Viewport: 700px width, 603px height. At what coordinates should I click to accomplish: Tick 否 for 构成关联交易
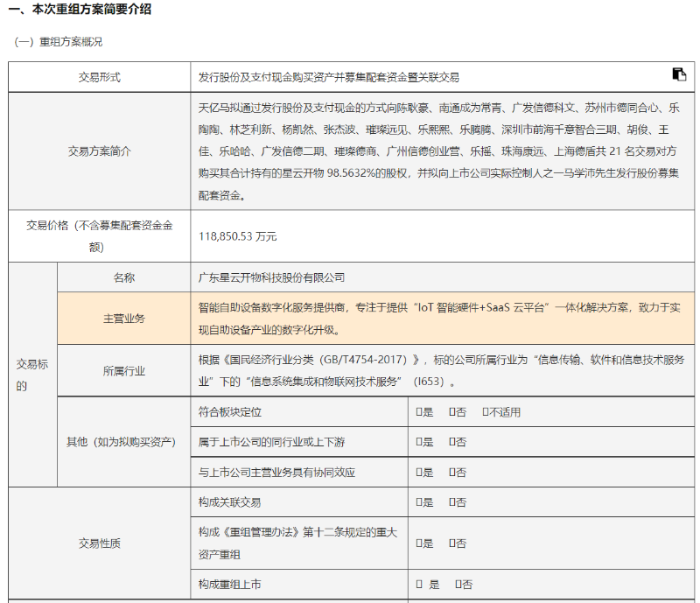click(x=451, y=502)
